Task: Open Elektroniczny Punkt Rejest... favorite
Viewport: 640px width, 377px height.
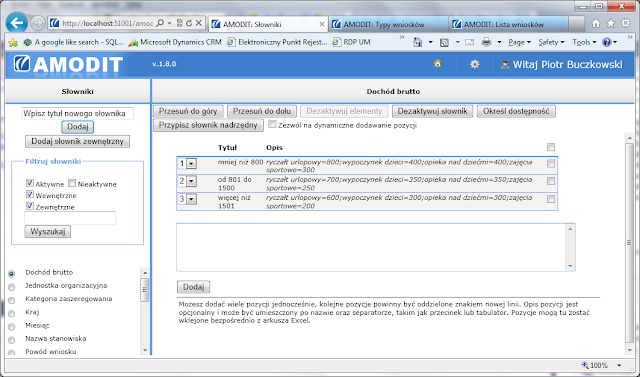Action: pos(278,42)
